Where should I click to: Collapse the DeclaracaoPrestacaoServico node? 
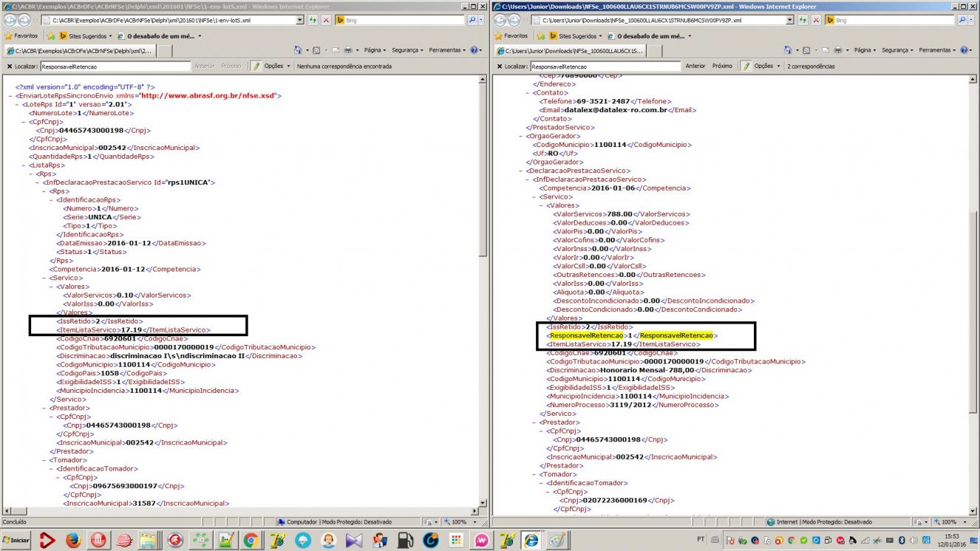[523, 171]
